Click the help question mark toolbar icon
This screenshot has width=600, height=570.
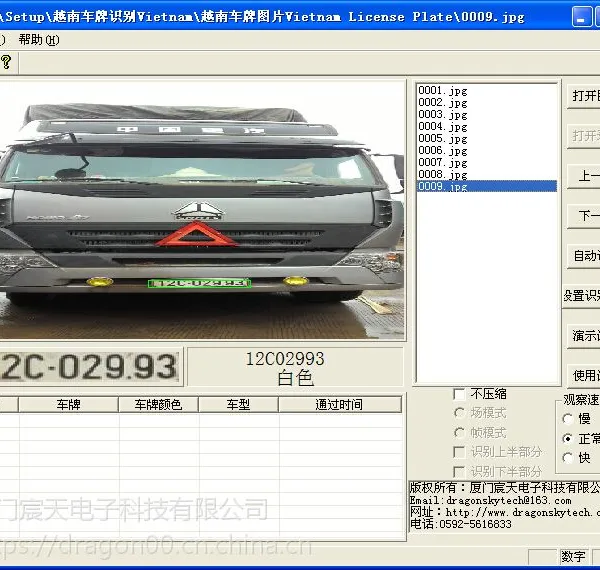[7, 62]
